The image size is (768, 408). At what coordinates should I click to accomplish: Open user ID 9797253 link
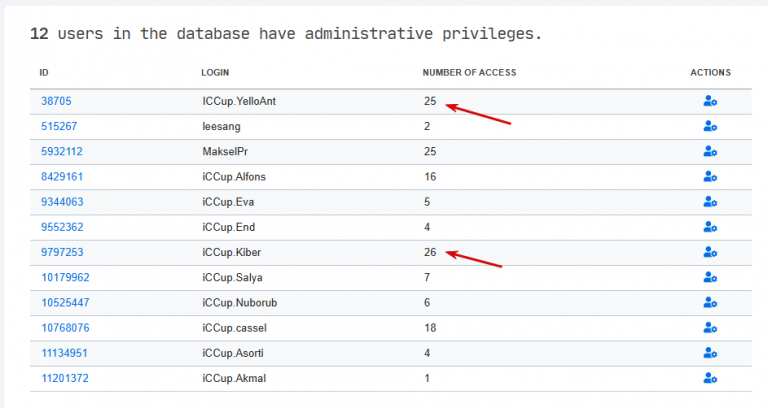62,252
